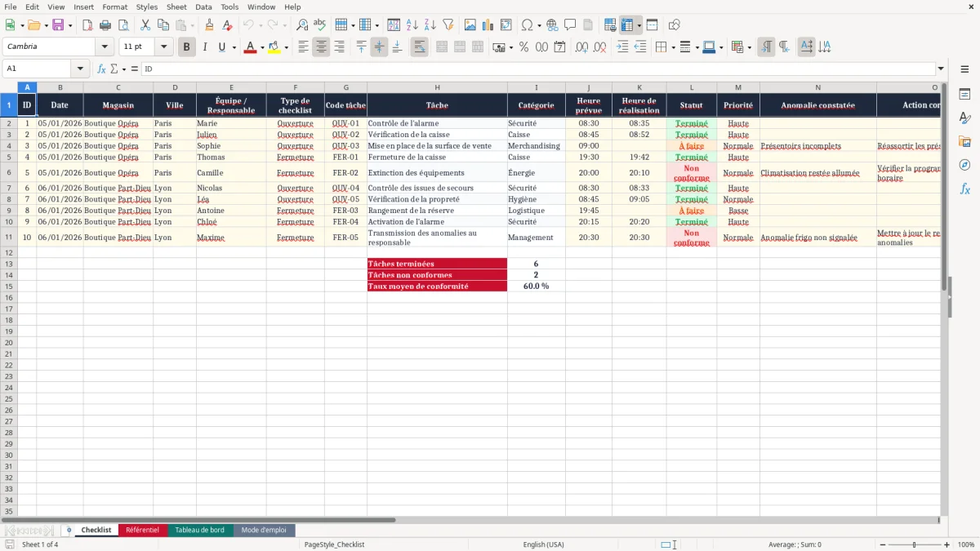Toggle Center Vertically alignment
This screenshot has height=551, width=980.
379,47
